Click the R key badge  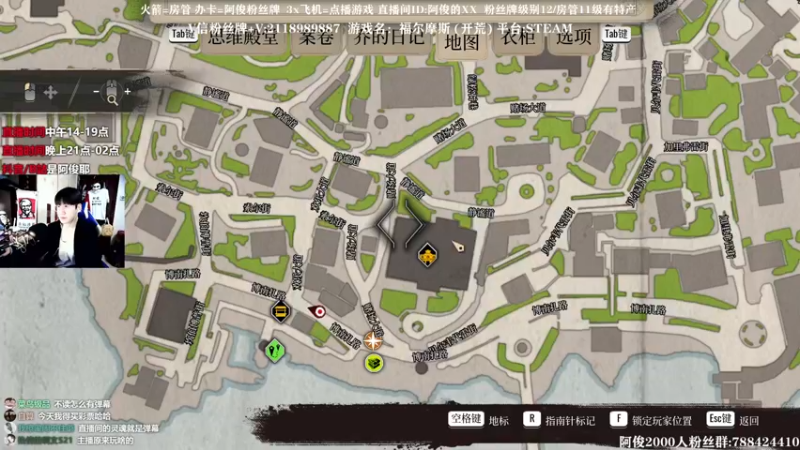pos(531,419)
